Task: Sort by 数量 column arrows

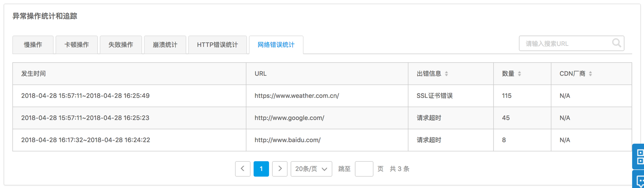Action: [x=519, y=74]
